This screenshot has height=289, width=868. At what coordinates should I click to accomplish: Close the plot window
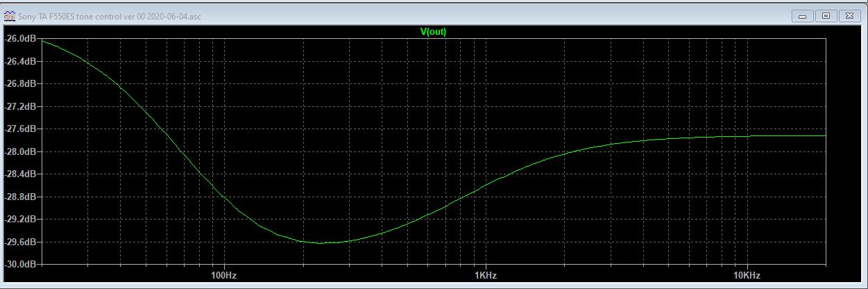pos(849,16)
